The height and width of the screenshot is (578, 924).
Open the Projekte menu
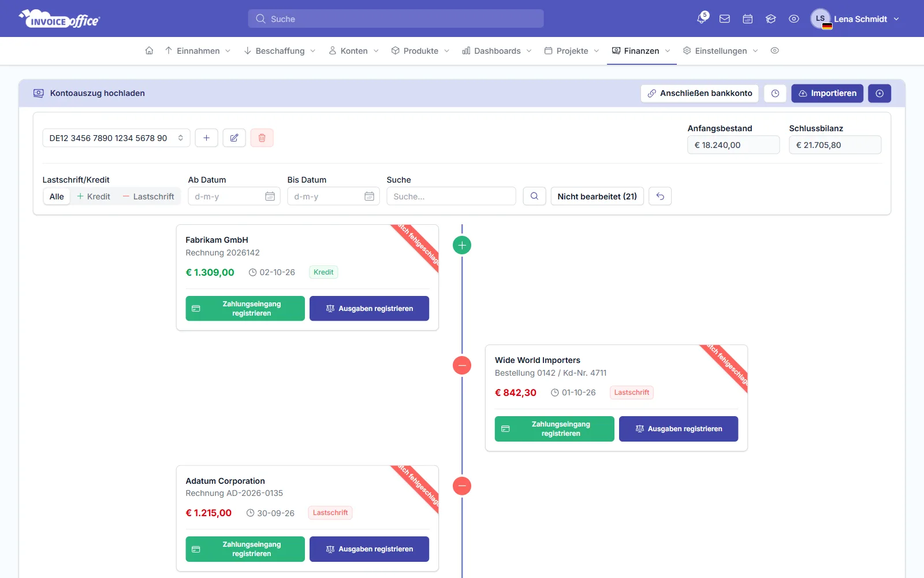(x=572, y=51)
